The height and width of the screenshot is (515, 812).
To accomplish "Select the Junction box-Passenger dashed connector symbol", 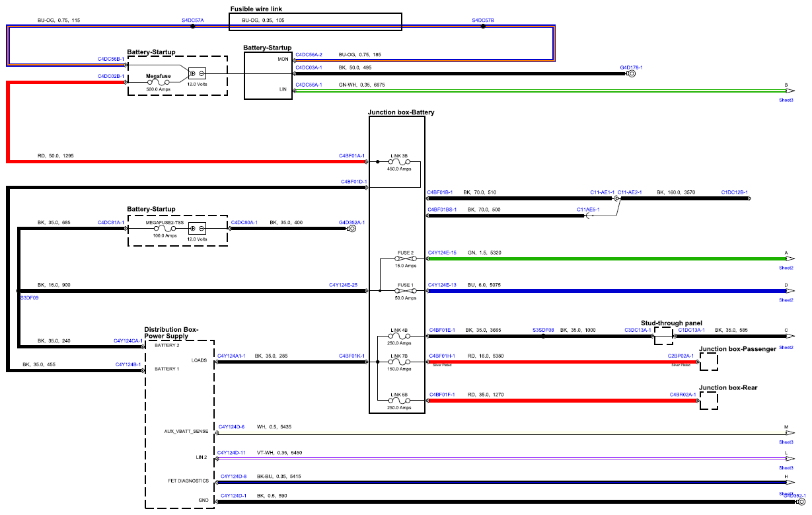I will click(x=708, y=362).
